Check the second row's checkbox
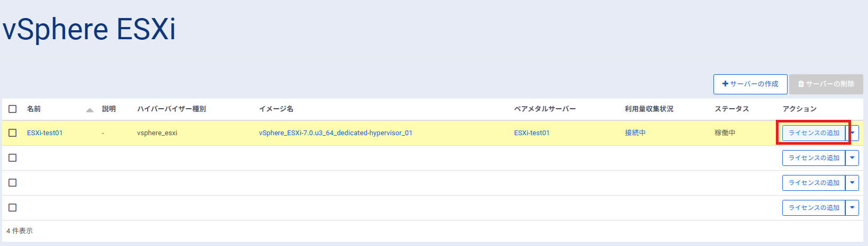This screenshot has width=868, height=246. [x=13, y=158]
